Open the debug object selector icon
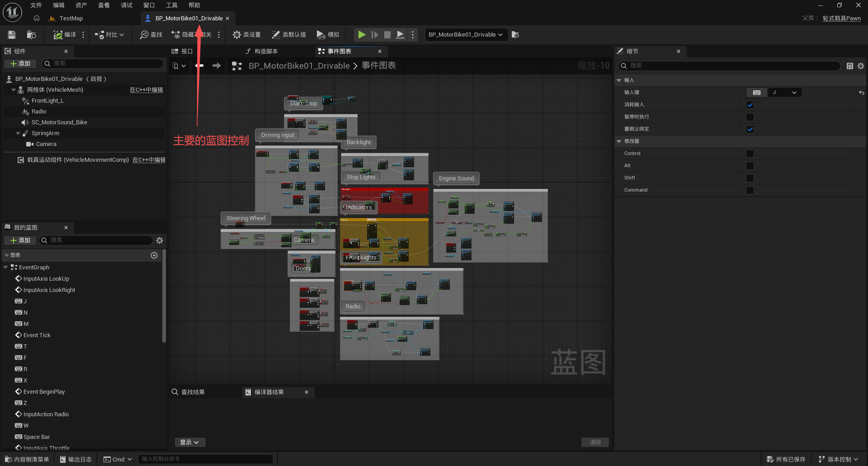 [x=515, y=35]
